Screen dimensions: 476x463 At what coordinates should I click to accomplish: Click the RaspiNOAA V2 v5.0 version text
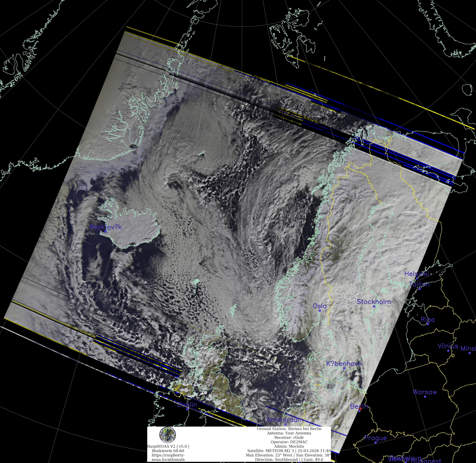(168, 446)
